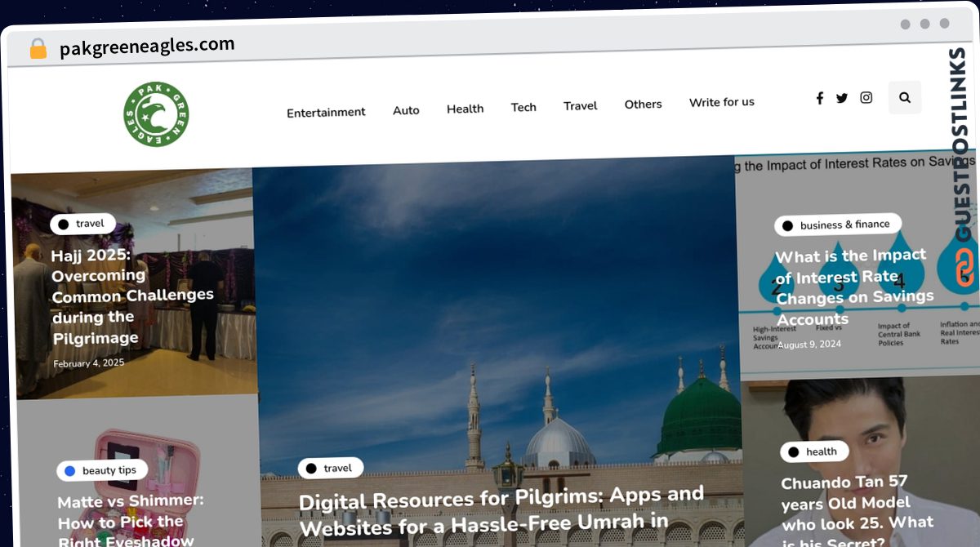Open the Hajj 2025 pilgrimage challenges article

[132, 297]
